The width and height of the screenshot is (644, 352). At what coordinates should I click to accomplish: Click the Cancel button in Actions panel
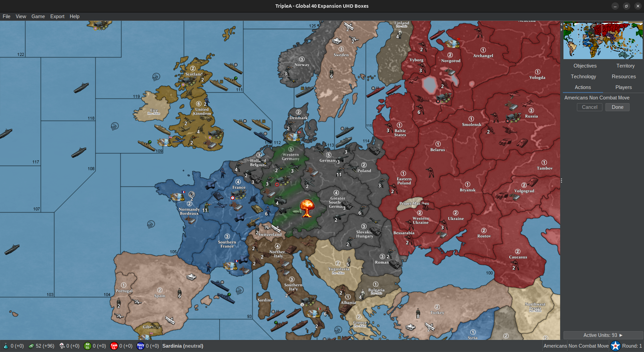pos(589,107)
